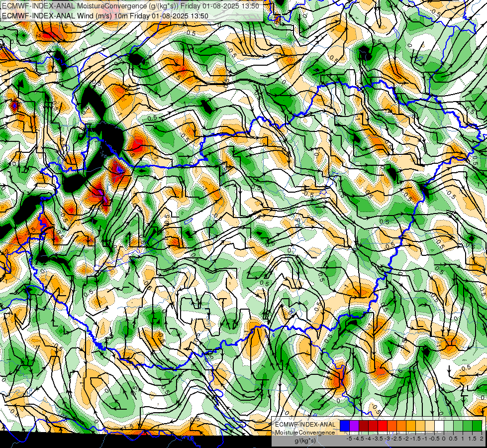The height and width of the screenshot is (448, 487).
Task: Select the green swatch between 0.5 and 1
Action: [x=458, y=426]
